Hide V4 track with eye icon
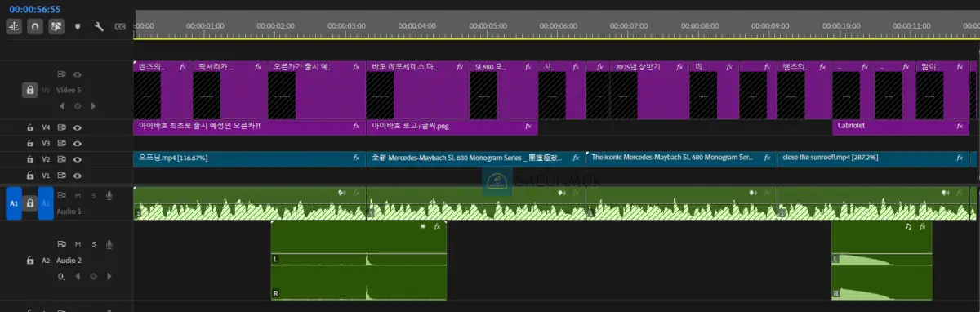 [78, 127]
